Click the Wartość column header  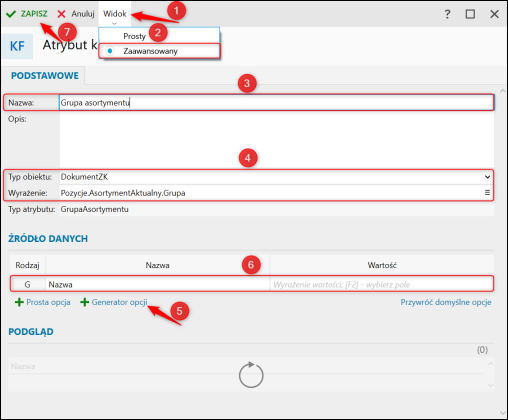click(382, 265)
